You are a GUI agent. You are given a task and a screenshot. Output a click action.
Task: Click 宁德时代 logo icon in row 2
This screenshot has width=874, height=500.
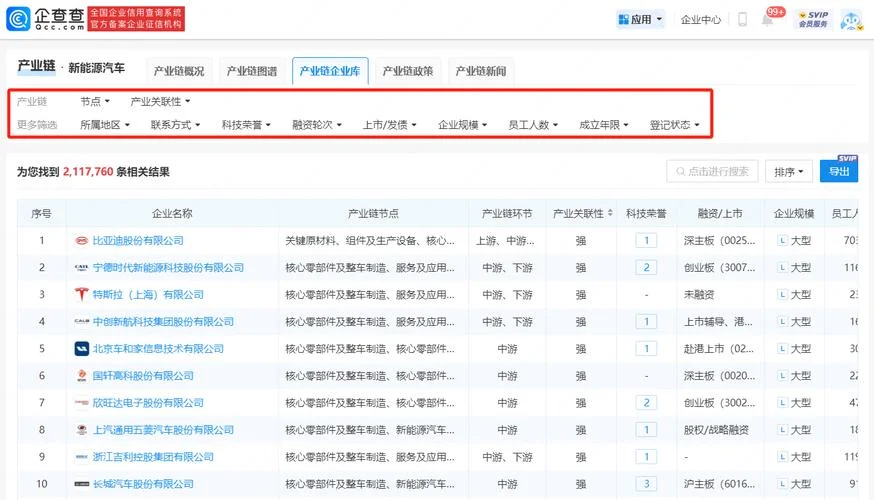[82, 268]
